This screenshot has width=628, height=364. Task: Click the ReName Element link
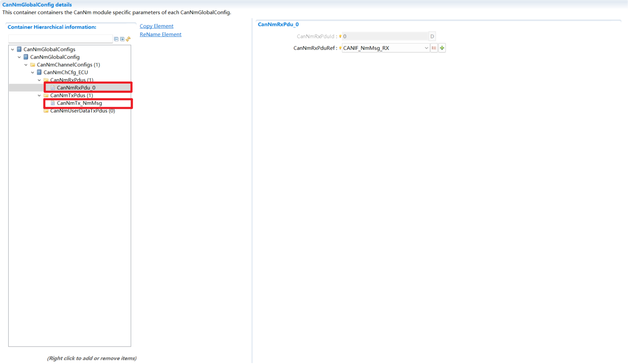[160, 34]
